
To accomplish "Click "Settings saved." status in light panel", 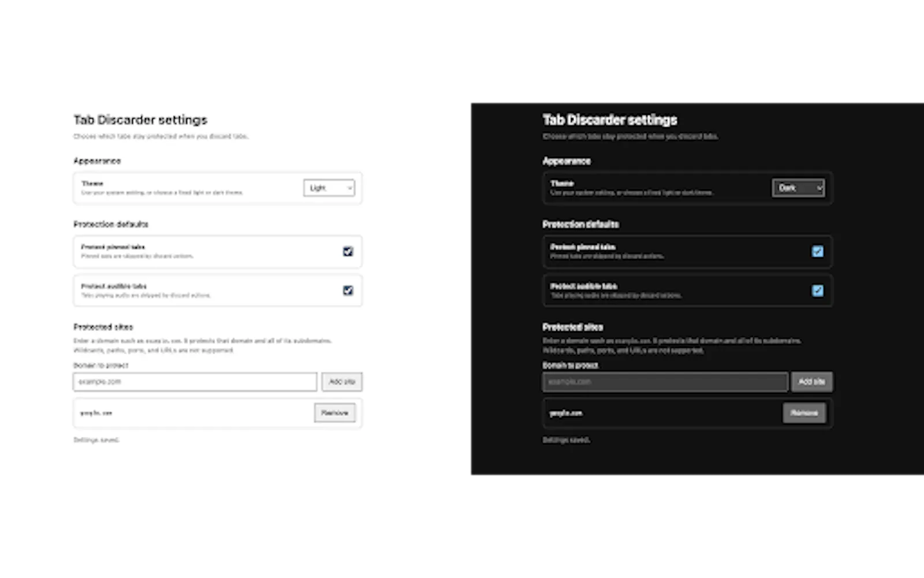I will (x=96, y=440).
